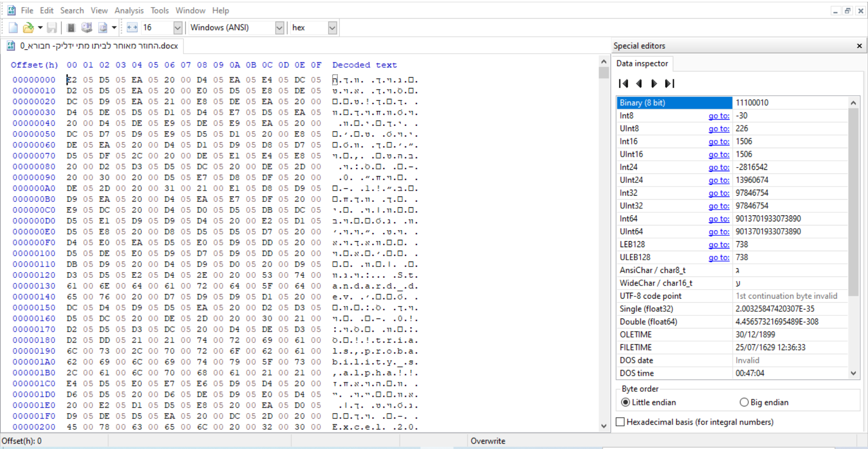
Task: Click the bytes-per-row width icon
Action: click(x=132, y=28)
